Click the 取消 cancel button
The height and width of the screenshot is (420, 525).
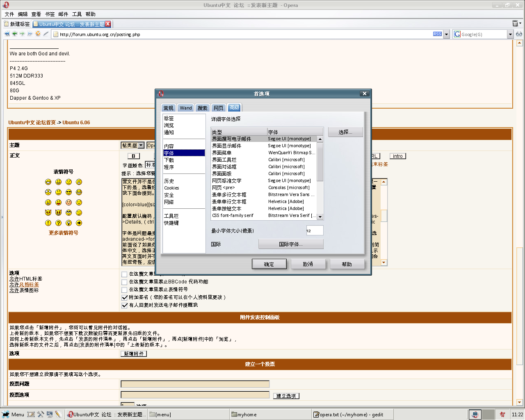pos(308,264)
